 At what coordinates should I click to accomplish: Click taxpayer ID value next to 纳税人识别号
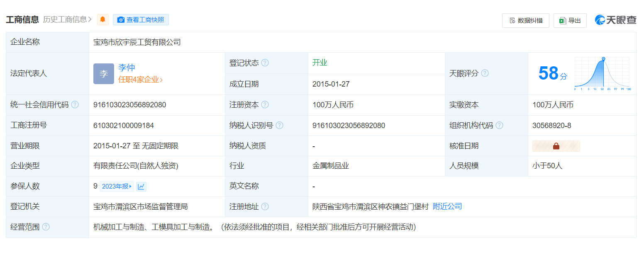coord(349,126)
